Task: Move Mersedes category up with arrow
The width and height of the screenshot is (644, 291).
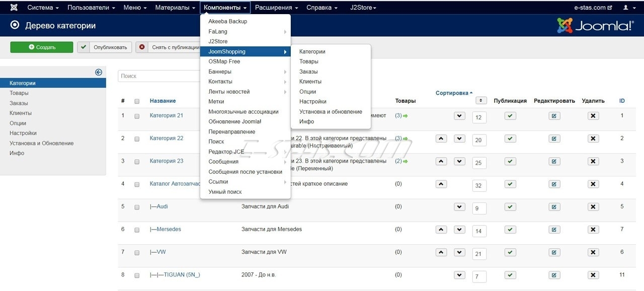Action: tap(441, 230)
